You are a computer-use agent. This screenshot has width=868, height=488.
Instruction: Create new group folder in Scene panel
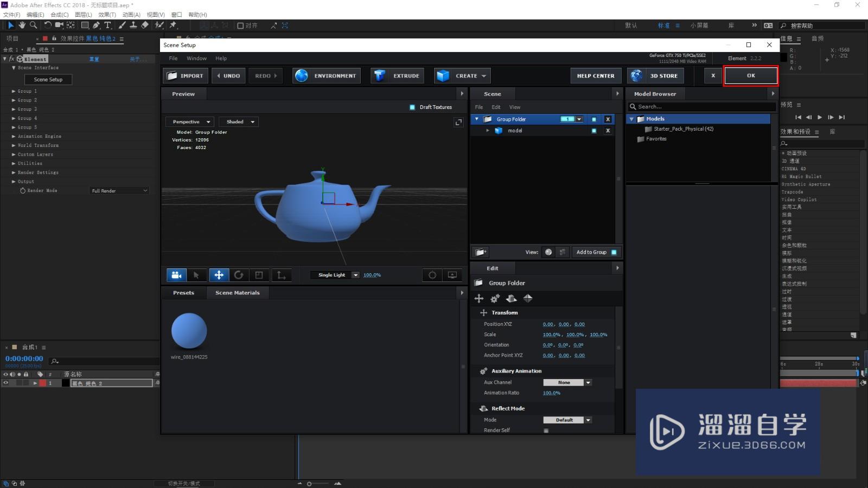(480, 252)
